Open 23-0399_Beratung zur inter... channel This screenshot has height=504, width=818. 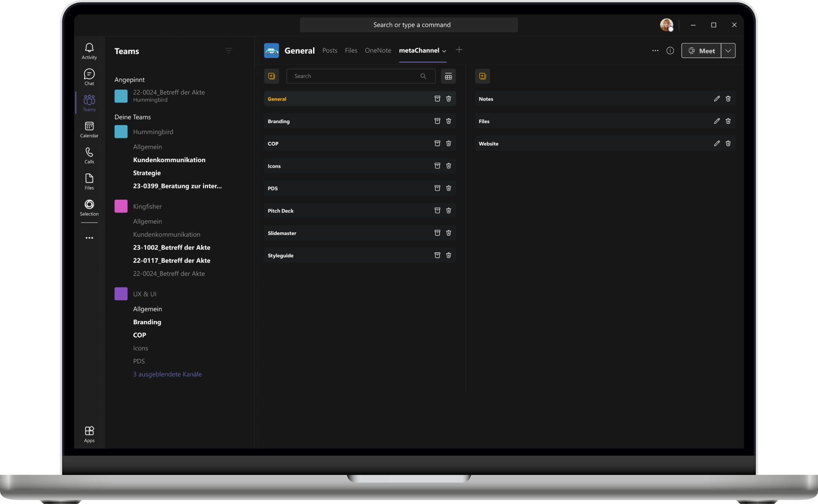pyautogui.click(x=177, y=186)
